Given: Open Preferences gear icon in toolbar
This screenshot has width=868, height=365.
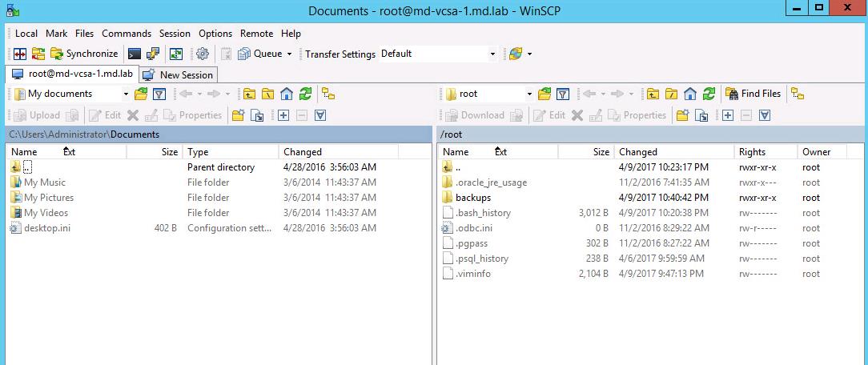Looking at the screenshot, I should click(x=203, y=54).
